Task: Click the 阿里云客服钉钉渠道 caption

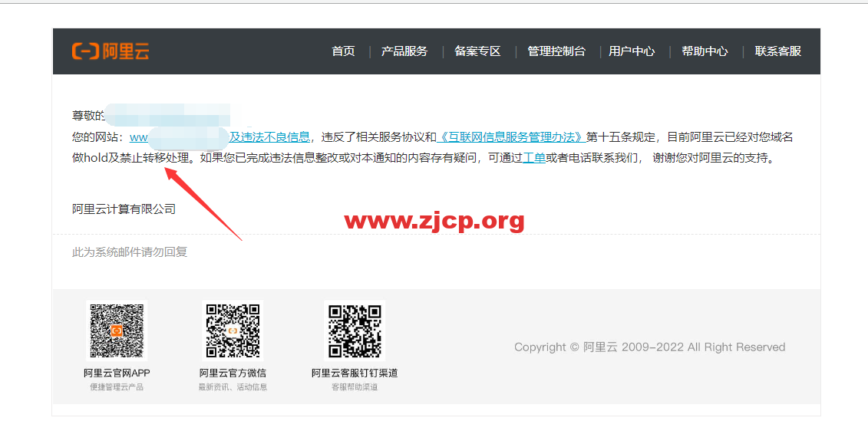Action: click(355, 373)
